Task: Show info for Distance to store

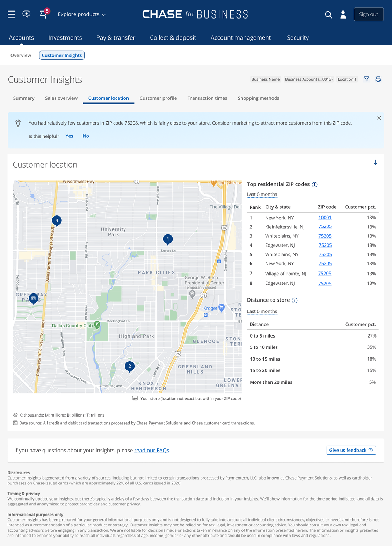Action: pyautogui.click(x=295, y=300)
